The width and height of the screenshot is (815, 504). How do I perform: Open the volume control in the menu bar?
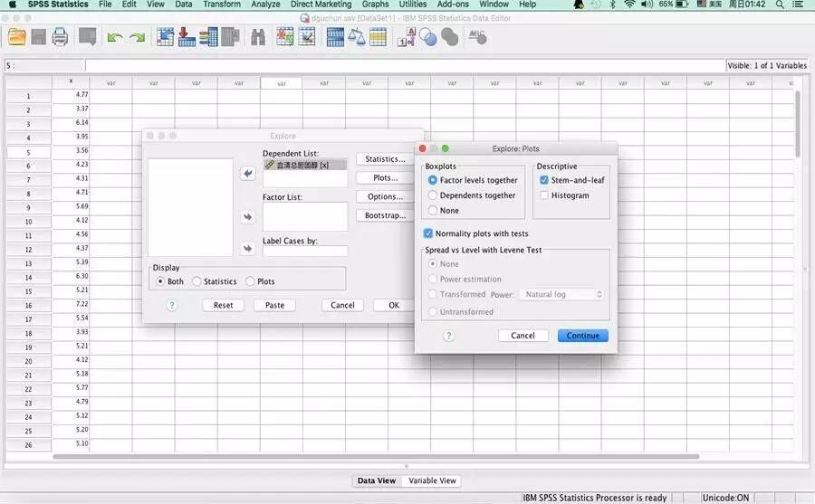tap(647, 5)
